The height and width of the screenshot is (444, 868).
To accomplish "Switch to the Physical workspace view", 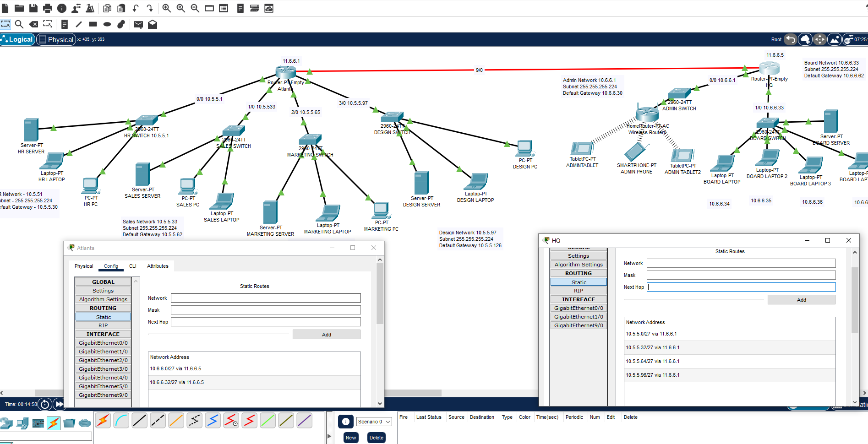I will (x=56, y=39).
